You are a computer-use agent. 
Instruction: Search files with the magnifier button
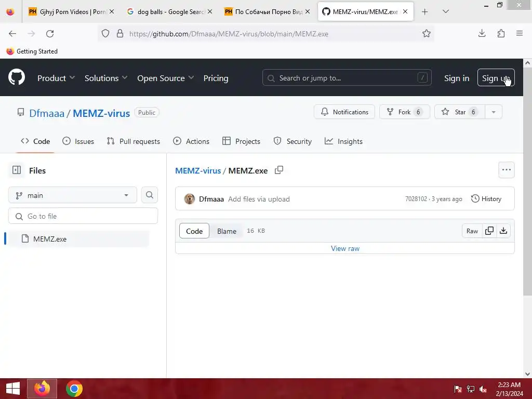coord(149,195)
